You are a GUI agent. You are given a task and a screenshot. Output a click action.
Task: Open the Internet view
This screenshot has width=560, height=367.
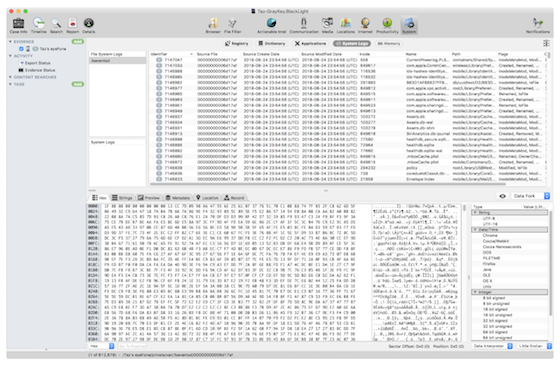tap(365, 26)
